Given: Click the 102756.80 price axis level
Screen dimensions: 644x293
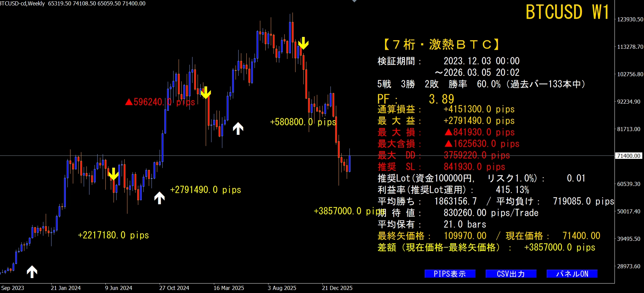Looking at the screenshot, I should tap(630, 74).
